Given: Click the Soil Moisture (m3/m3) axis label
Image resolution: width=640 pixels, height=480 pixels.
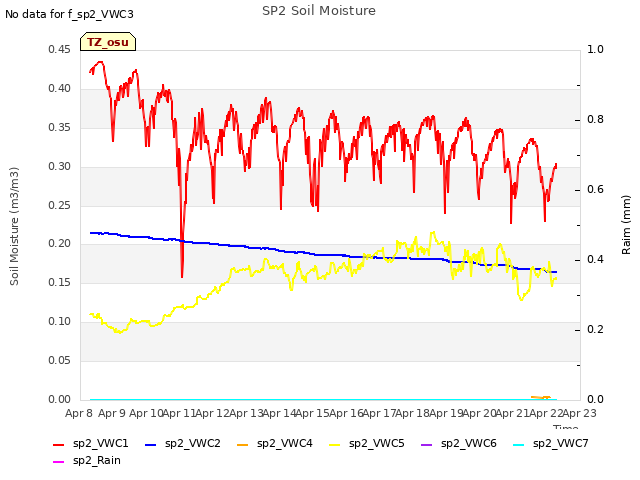Looking at the screenshot, I should [x=14, y=226].
